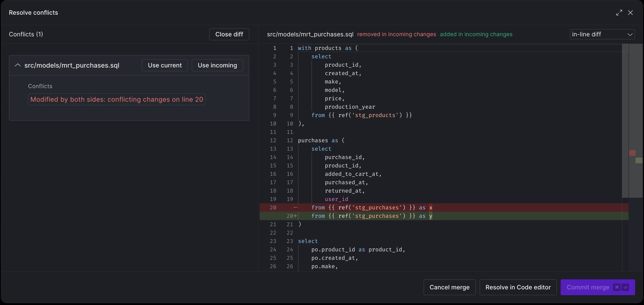This screenshot has width=644, height=305.
Task: Click the 'removed in incoming changes' legend
Action: 396,34
